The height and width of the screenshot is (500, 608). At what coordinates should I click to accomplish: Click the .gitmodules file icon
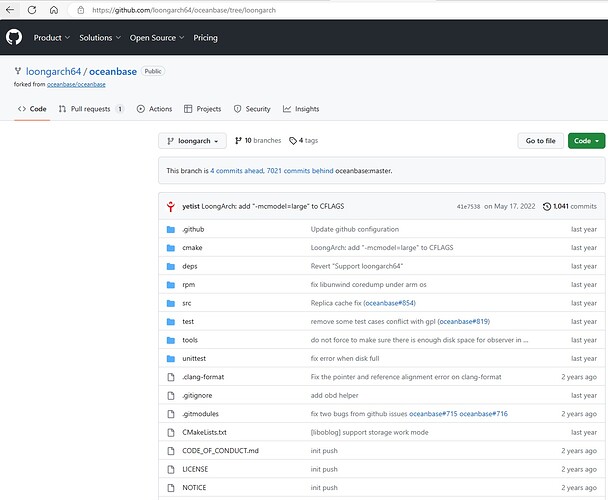pyautogui.click(x=171, y=414)
